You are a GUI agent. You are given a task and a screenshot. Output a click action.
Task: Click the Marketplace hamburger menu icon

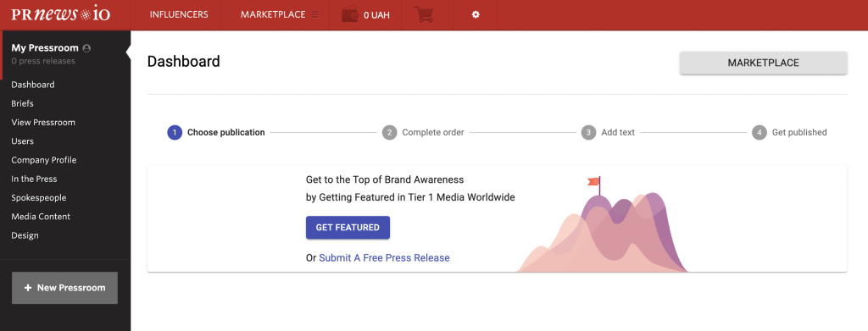pos(315,15)
